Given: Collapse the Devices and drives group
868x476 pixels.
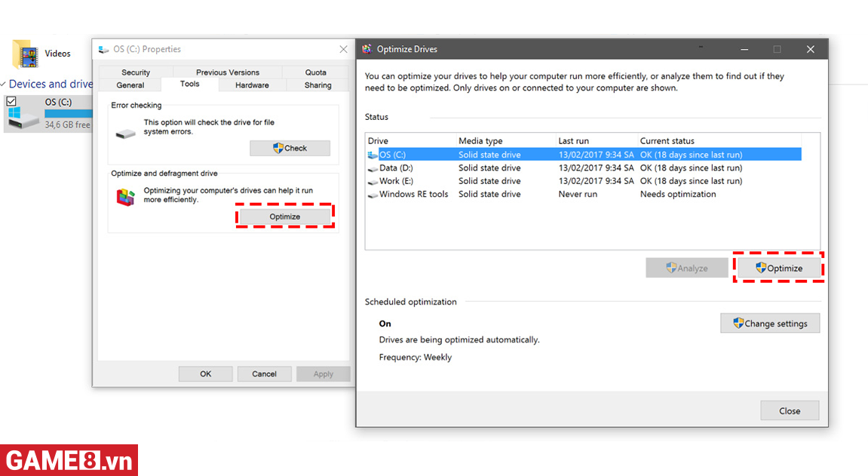Looking at the screenshot, I should tap(3, 84).
